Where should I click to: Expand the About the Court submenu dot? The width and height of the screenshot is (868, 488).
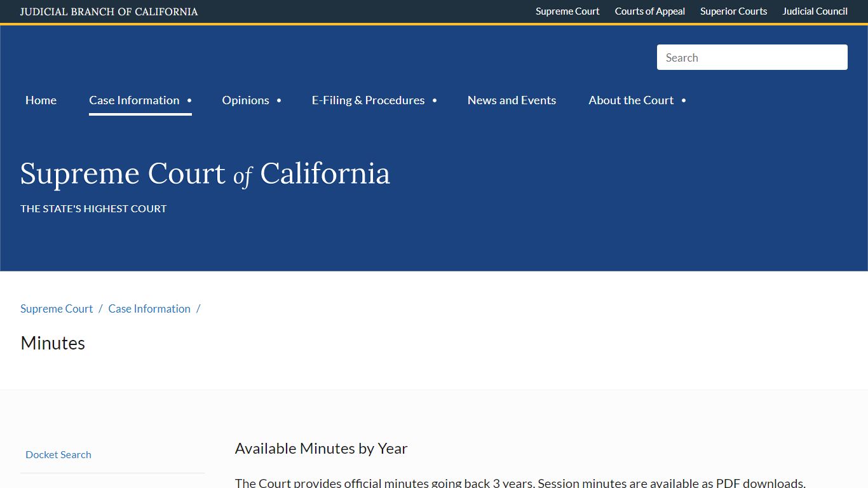684,100
